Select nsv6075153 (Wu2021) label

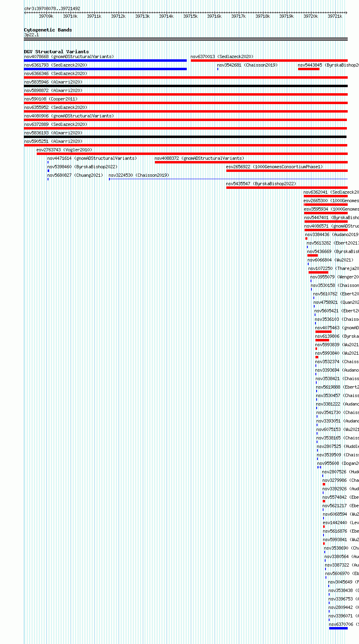tap(338, 429)
